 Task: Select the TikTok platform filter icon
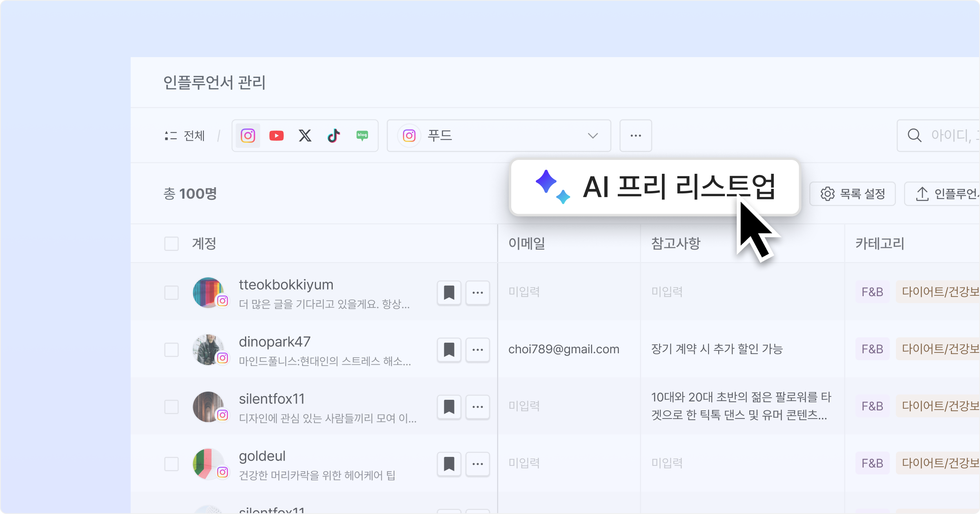pyautogui.click(x=334, y=135)
